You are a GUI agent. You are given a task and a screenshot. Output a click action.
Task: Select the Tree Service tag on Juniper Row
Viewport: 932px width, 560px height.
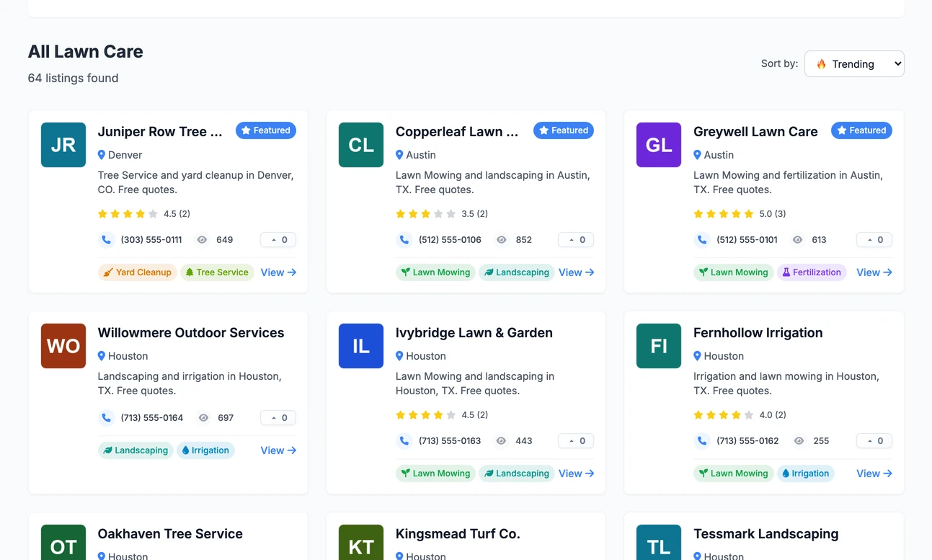[217, 272]
